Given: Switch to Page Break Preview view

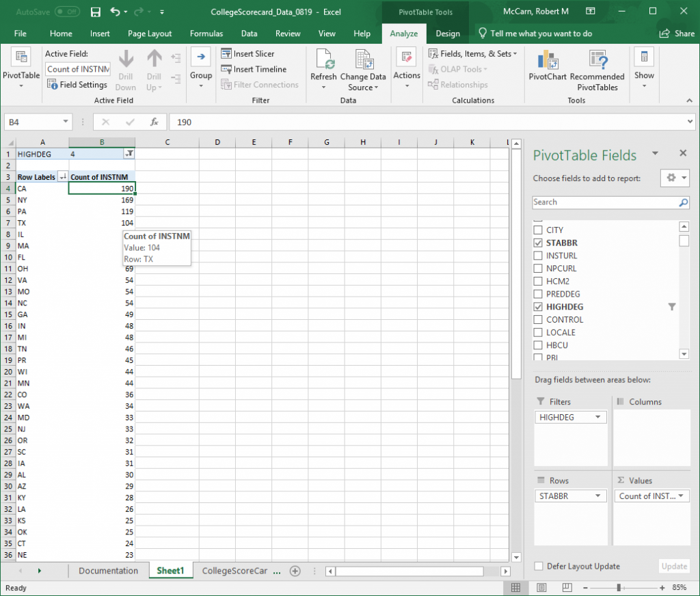Looking at the screenshot, I should [567, 588].
